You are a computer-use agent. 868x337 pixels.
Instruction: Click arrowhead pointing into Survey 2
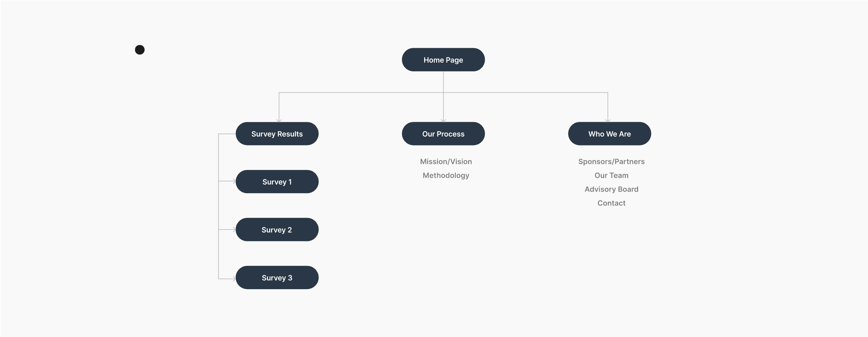coord(234,229)
